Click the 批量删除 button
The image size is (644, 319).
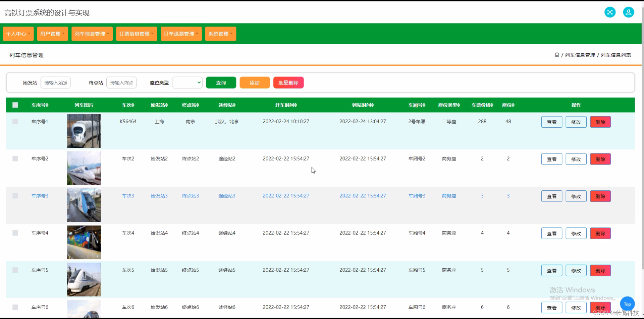pyautogui.click(x=288, y=82)
